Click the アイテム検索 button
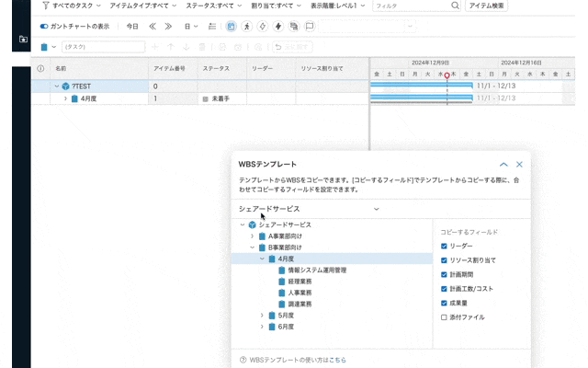This screenshot has width=588, height=368. tap(486, 6)
